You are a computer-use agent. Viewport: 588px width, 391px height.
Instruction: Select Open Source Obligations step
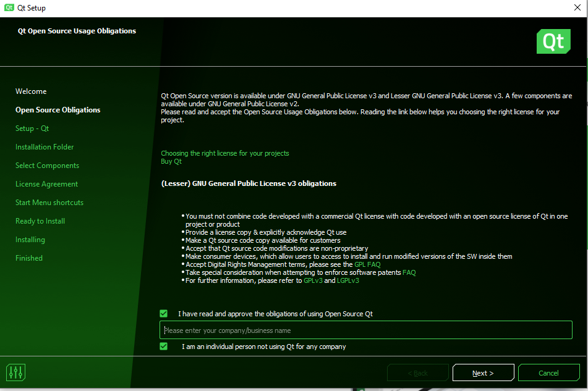pyautogui.click(x=58, y=110)
